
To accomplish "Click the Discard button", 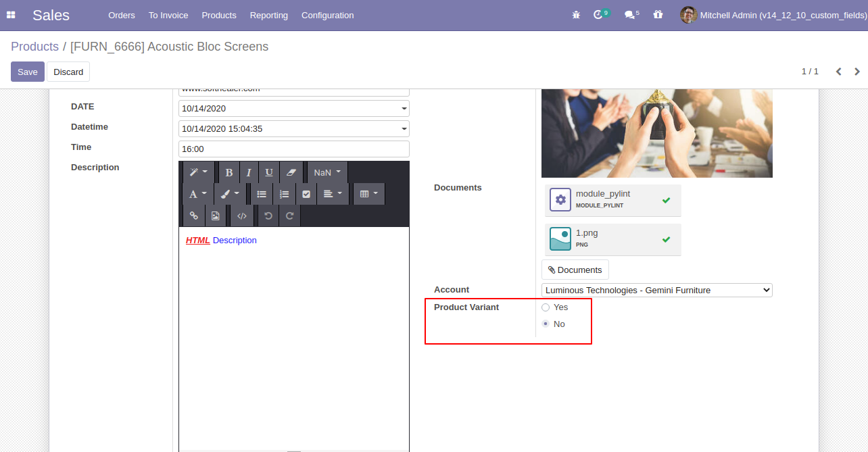I will 68,72.
